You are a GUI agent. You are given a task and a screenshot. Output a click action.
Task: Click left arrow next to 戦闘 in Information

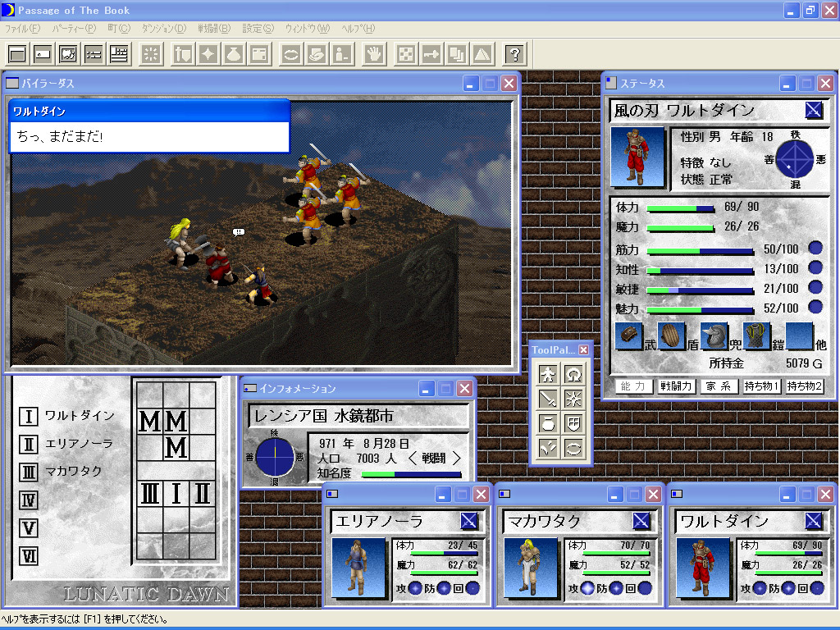[x=413, y=459]
